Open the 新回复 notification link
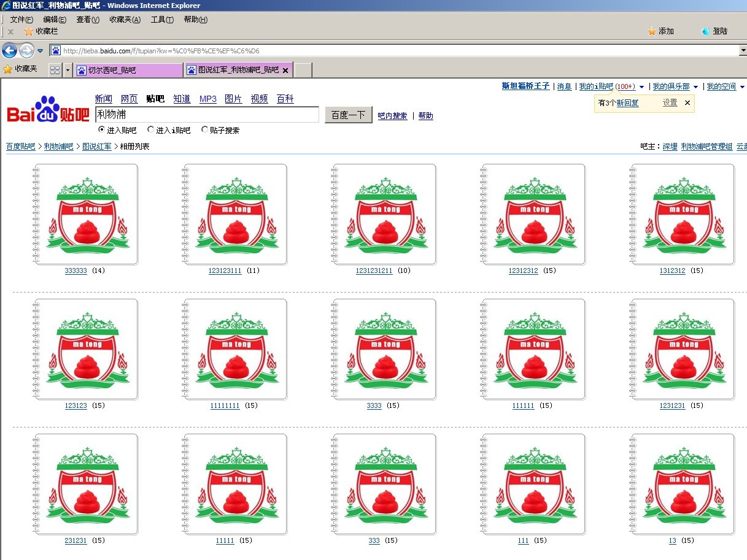The width and height of the screenshot is (747, 560). click(627, 103)
